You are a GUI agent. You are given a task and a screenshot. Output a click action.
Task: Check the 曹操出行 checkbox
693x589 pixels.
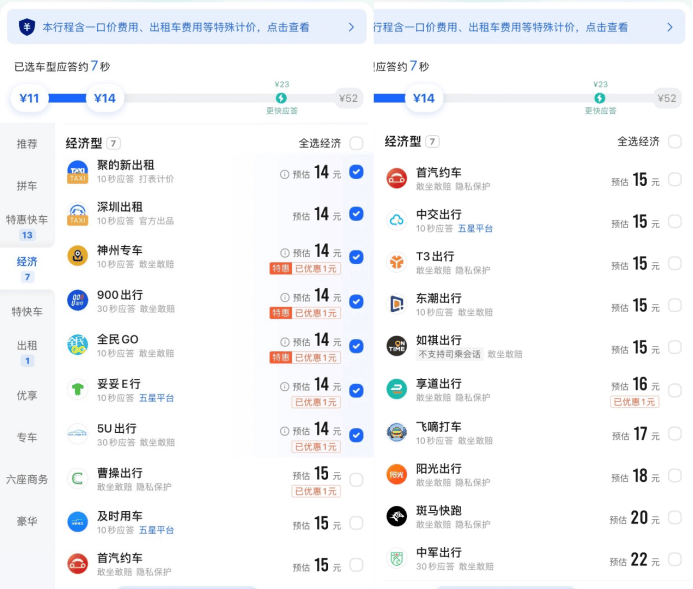click(x=356, y=480)
